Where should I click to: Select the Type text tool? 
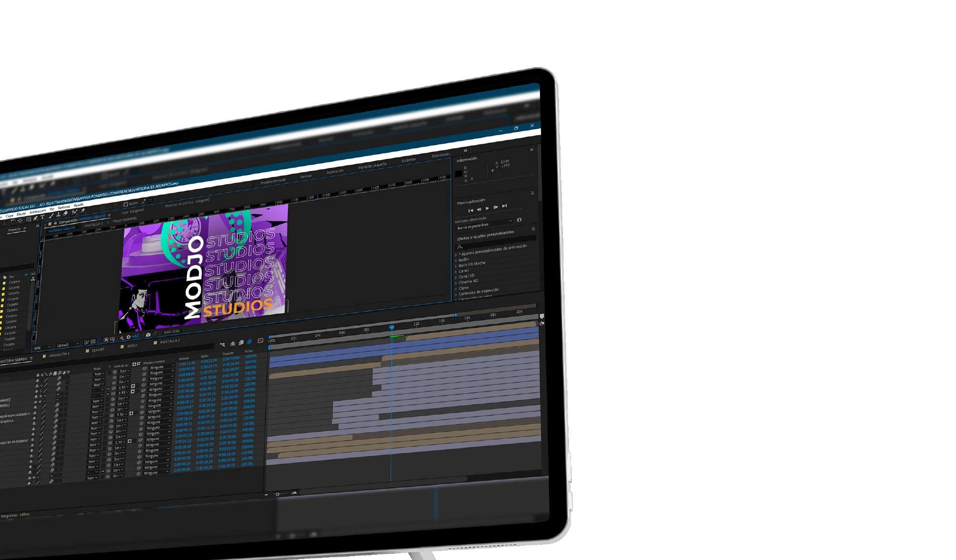(x=42, y=217)
